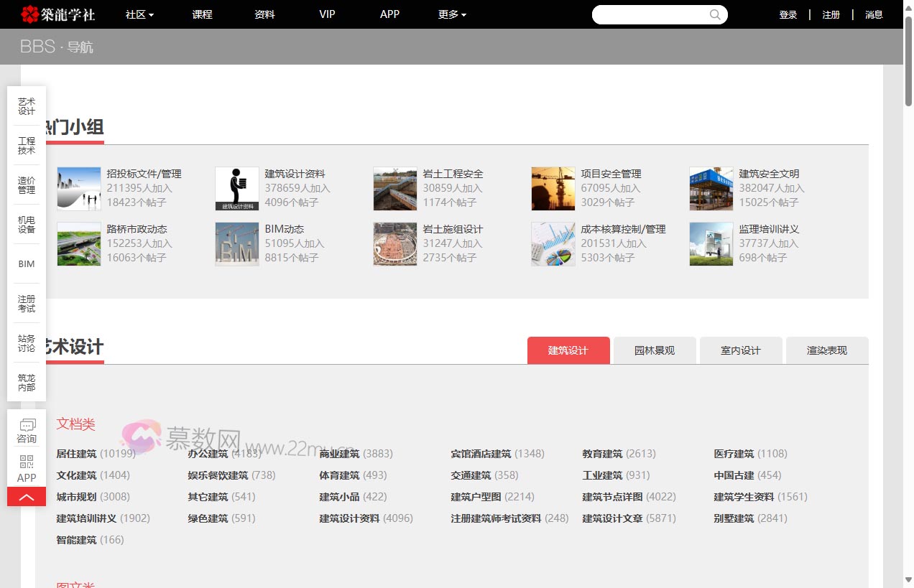Click into the top search field
The image size is (914, 588).
point(650,14)
